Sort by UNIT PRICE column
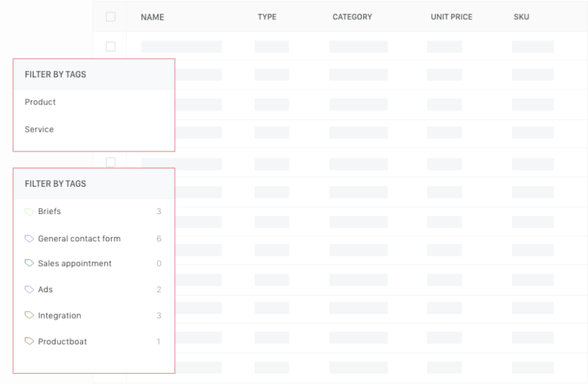This screenshot has width=588, height=384. (451, 17)
